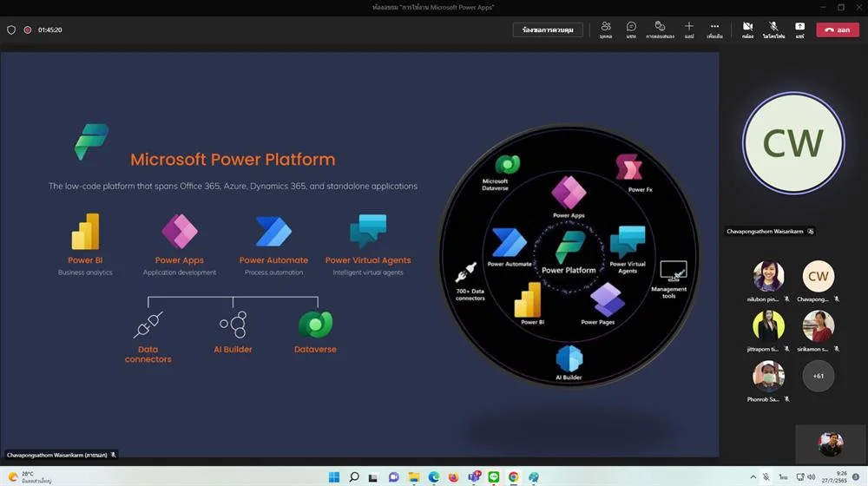Open Task View from taskbar
868x486 pixels.
pyautogui.click(x=373, y=477)
